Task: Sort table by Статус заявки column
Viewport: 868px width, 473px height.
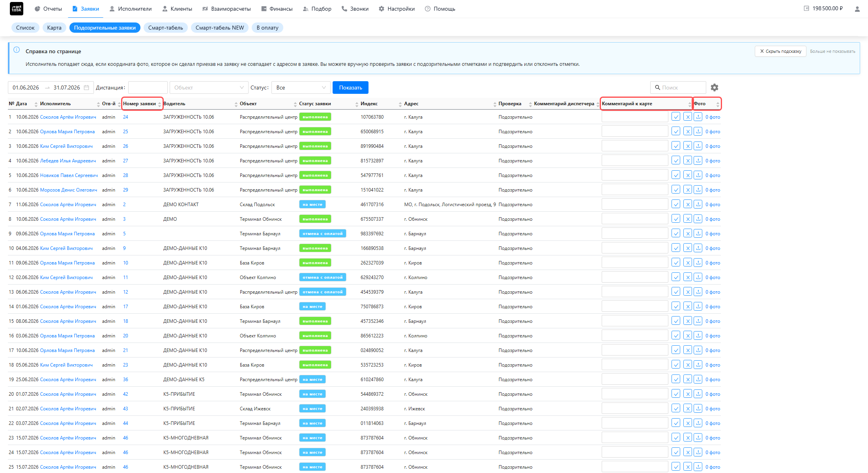Action: [x=327, y=104]
